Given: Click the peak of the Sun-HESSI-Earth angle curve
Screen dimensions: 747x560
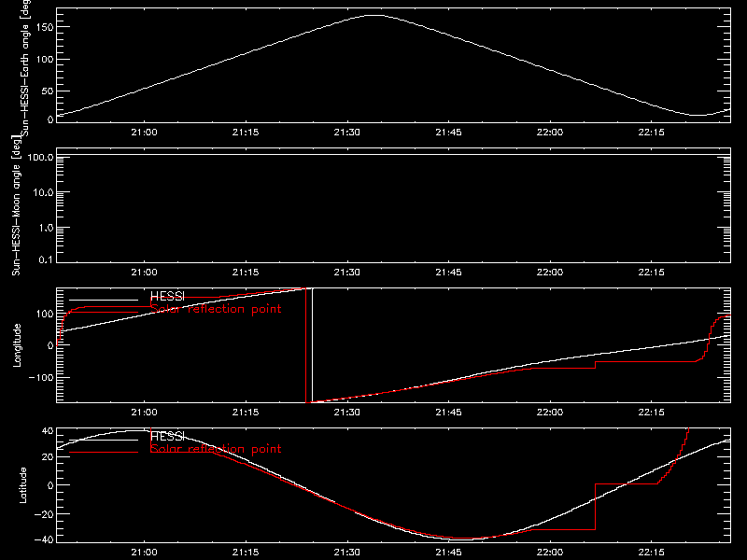Looking at the screenshot, I should click(374, 15).
